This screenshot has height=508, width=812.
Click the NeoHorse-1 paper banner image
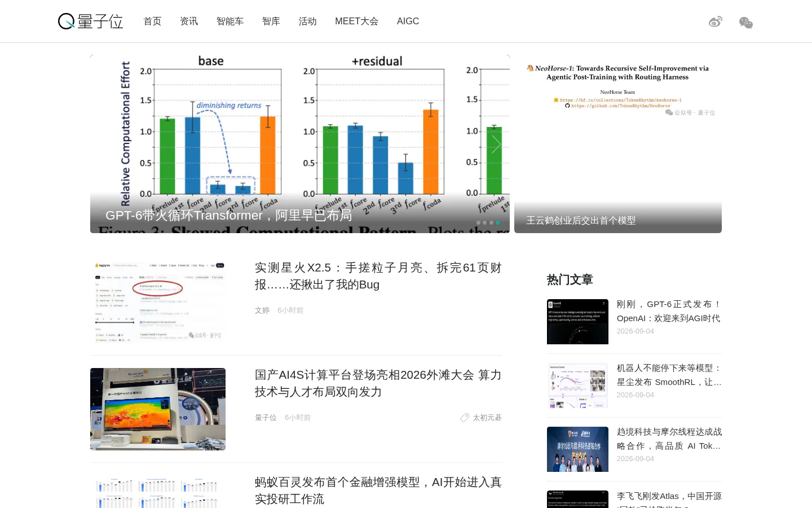[x=618, y=144]
